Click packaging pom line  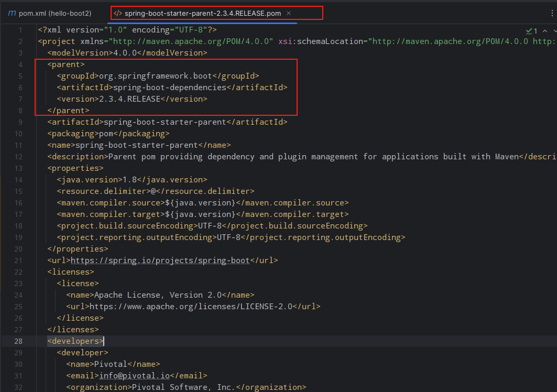click(108, 134)
